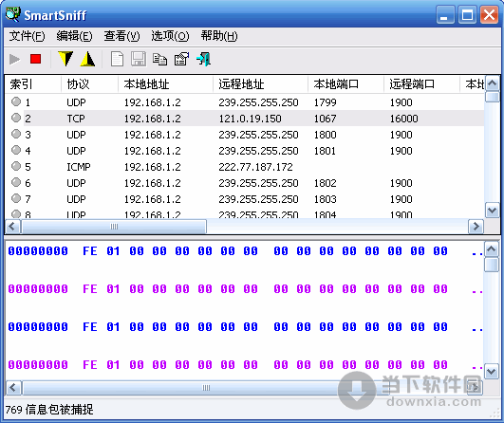The width and height of the screenshot is (504, 423).
Task: Click the save floppy disk toolbar icon
Action: pos(139,60)
